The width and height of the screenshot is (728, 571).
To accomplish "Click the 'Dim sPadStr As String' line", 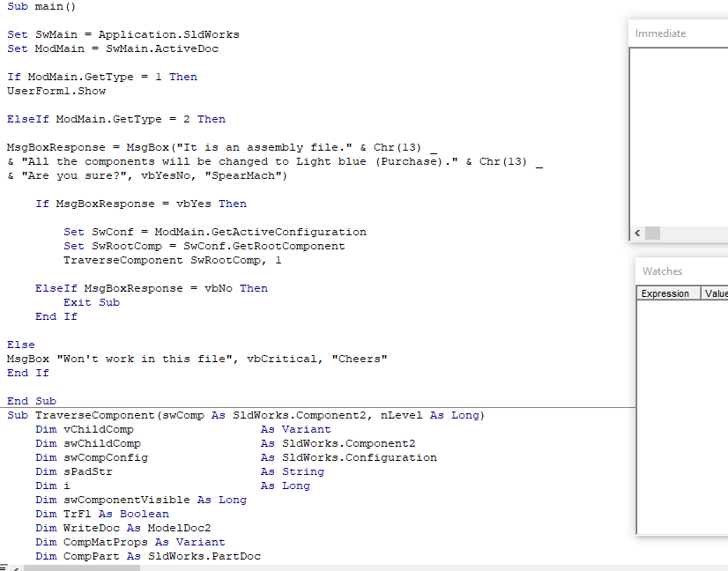I will tap(180, 471).
